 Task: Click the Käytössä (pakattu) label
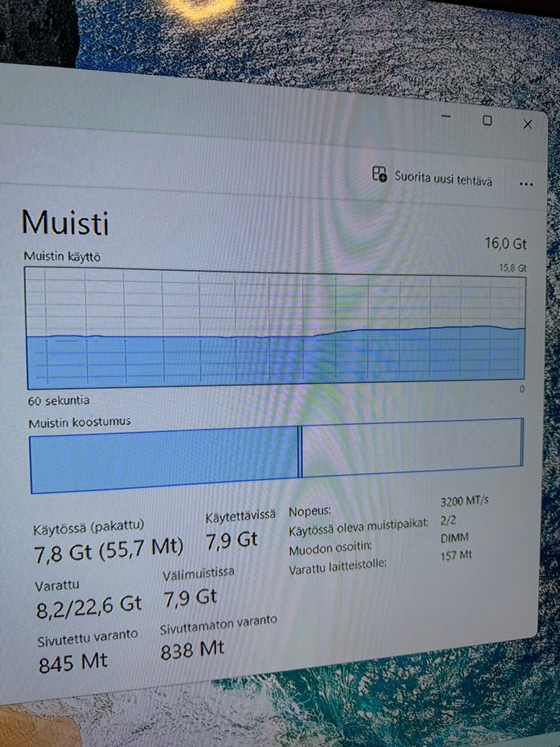pos(88,527)
